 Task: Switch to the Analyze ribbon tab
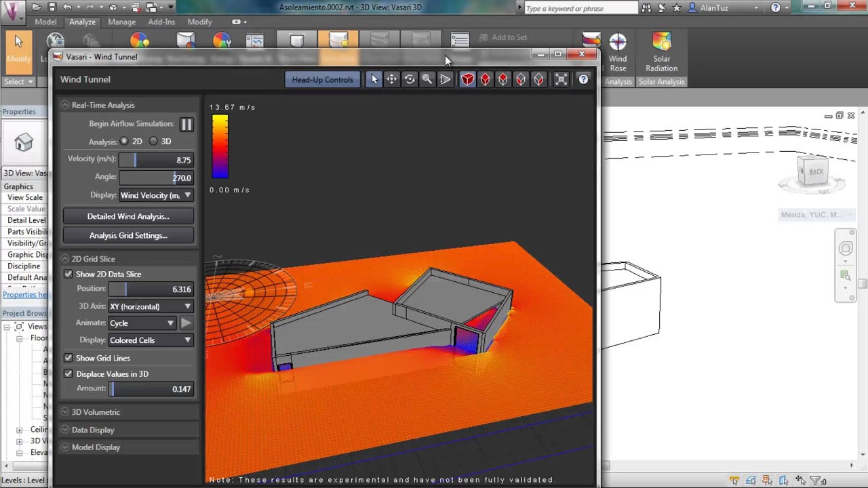[x=82, y=22]
